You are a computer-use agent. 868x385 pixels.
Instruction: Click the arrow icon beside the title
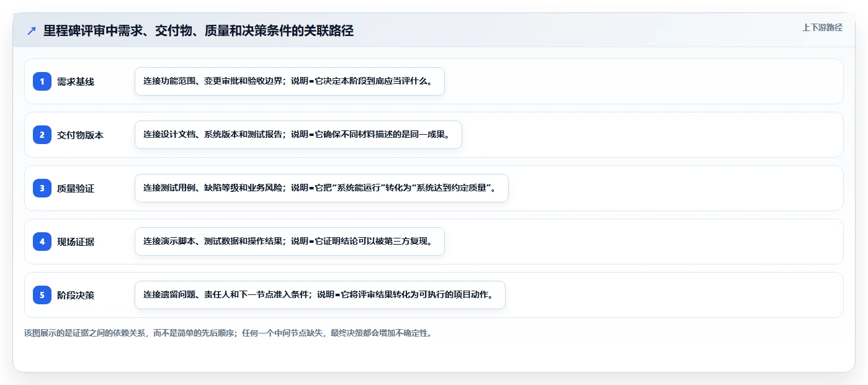click(x=32, y=31)
